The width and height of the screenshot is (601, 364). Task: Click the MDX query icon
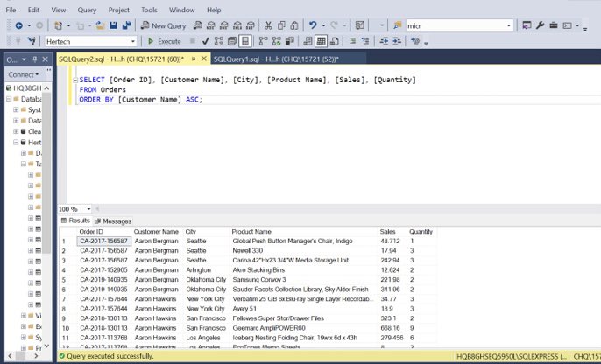tap(211, 25)
